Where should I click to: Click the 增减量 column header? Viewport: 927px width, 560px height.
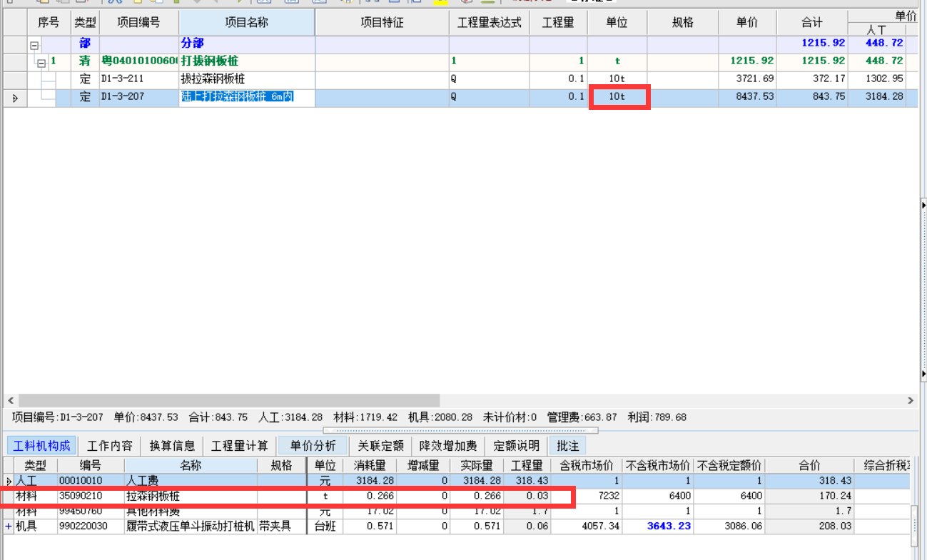click(x=423, y=466)
